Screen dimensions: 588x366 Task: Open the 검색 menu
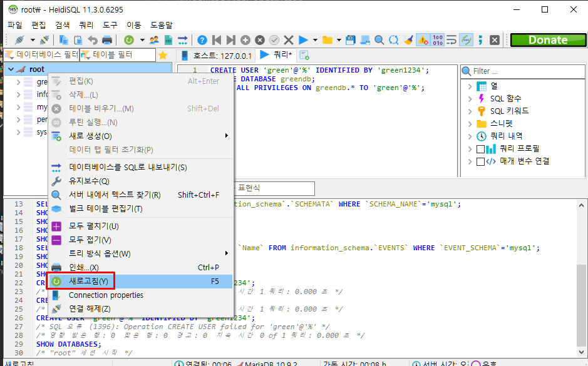pyautogui.click(x=62, y=25)
